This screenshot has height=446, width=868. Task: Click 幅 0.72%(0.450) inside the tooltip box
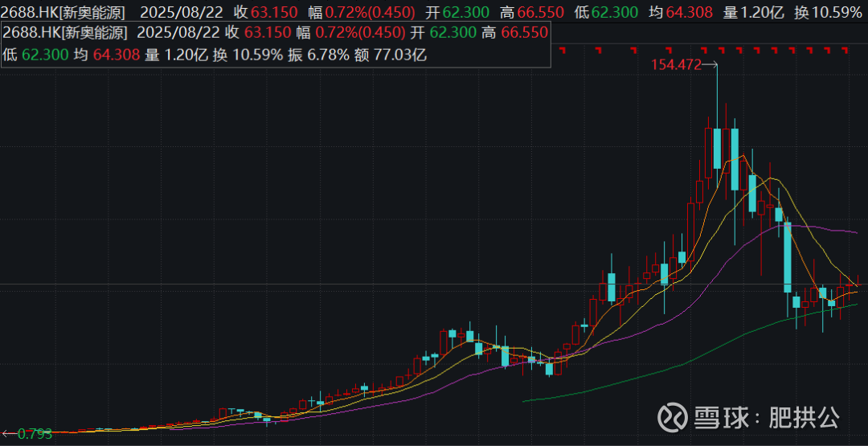coord(350,33)
